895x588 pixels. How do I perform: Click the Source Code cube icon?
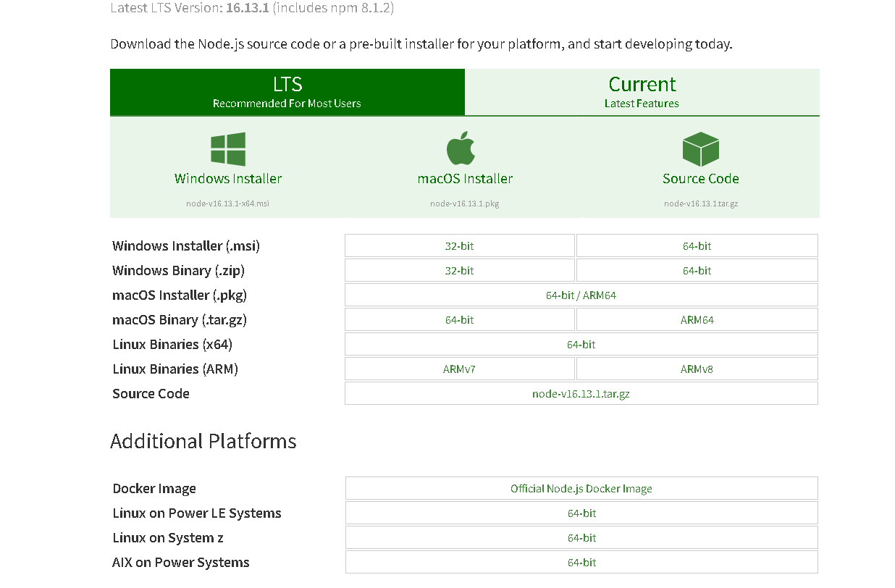tap(700, 149)
